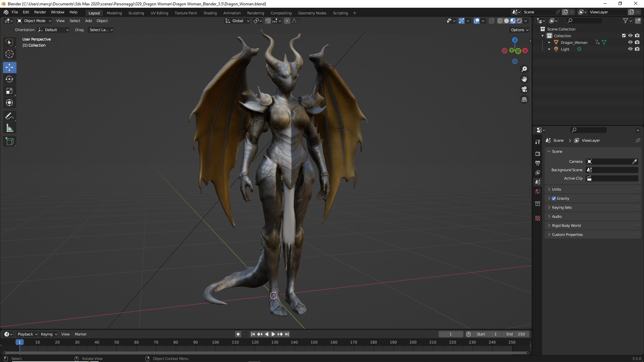Image resolution: width=644 pixels, height=362 pixels.
Task: Open the Object Mode dropdown
Action: 34,21
